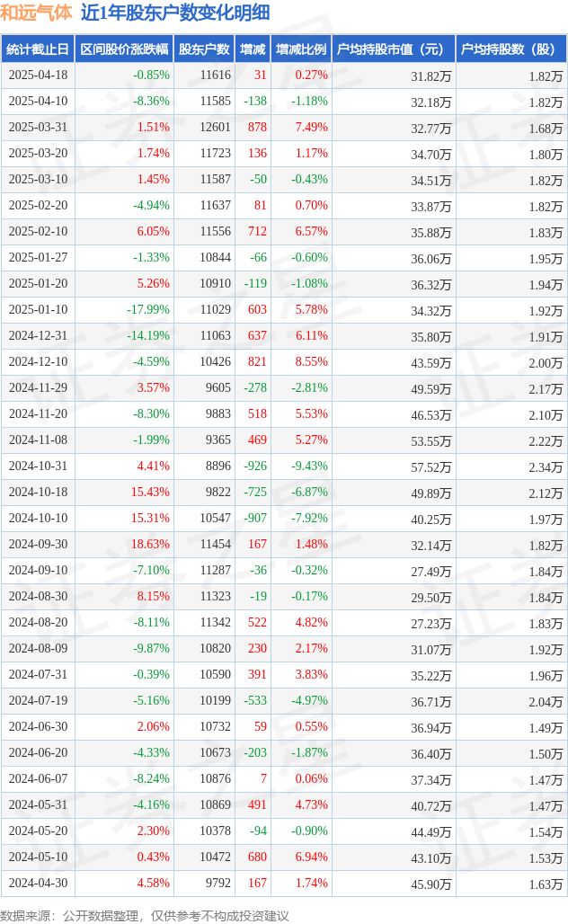Click the 12601 shareholder count cell

(x=215, y=128)
